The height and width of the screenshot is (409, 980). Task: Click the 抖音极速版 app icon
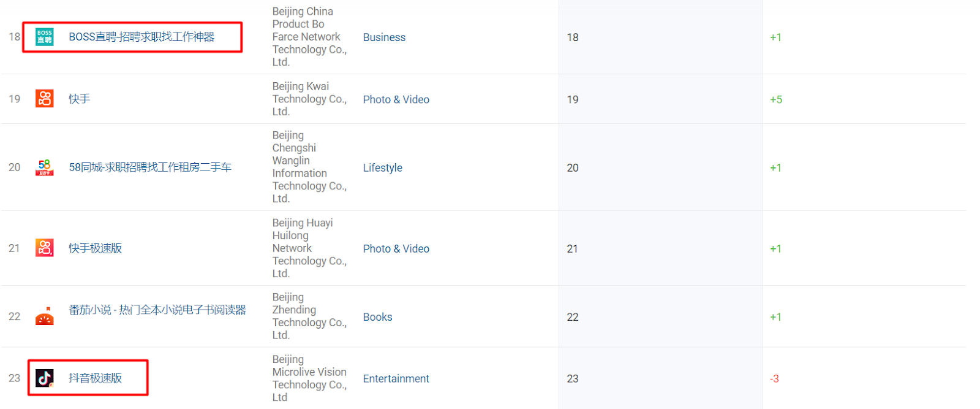coord(45,378)
